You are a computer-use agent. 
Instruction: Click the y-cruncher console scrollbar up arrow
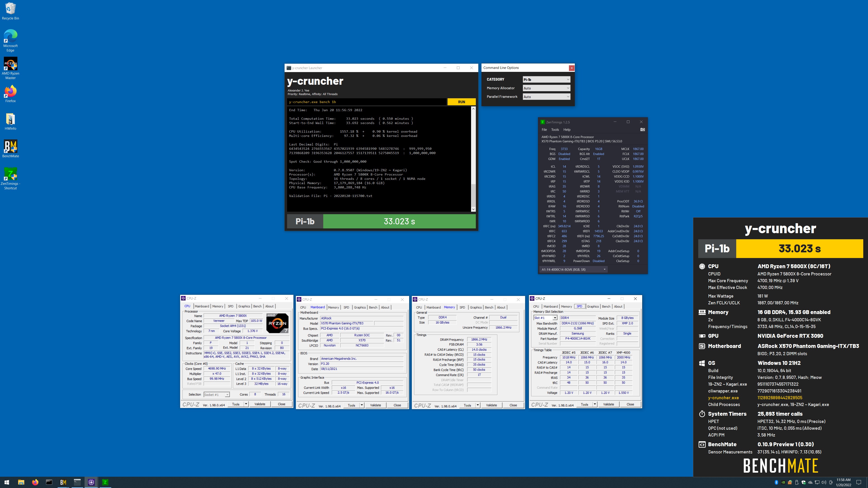pyautogui.click(x=473, y=109)
